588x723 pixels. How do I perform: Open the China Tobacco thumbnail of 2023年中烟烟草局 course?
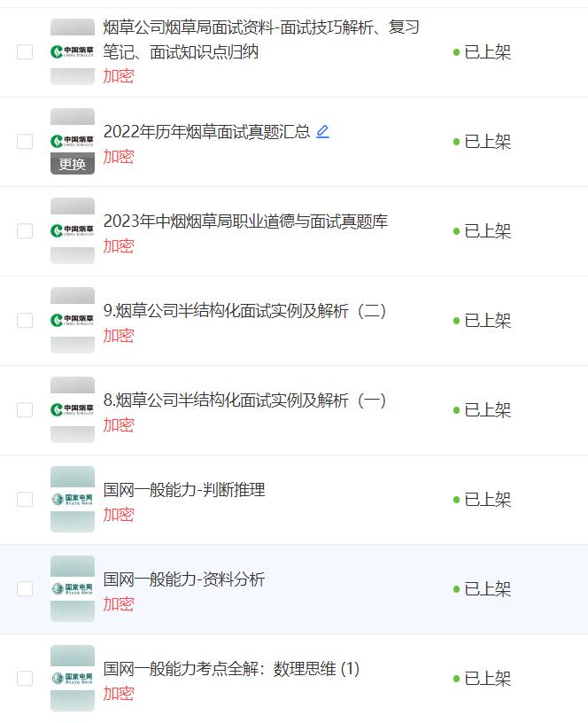73,231
